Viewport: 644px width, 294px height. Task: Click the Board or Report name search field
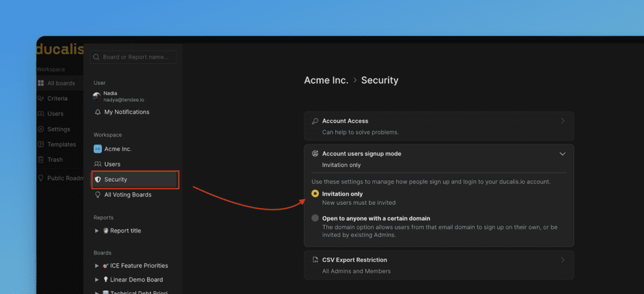tap(134, 57)
